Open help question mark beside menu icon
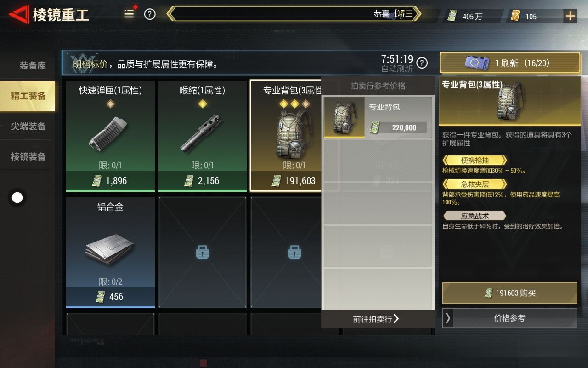Image resolution: width=588 pixels, height=368 pixels. (x=150, y=14)
